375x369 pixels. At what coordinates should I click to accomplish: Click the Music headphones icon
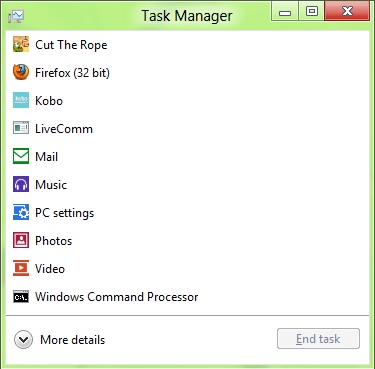pos(21,184)
